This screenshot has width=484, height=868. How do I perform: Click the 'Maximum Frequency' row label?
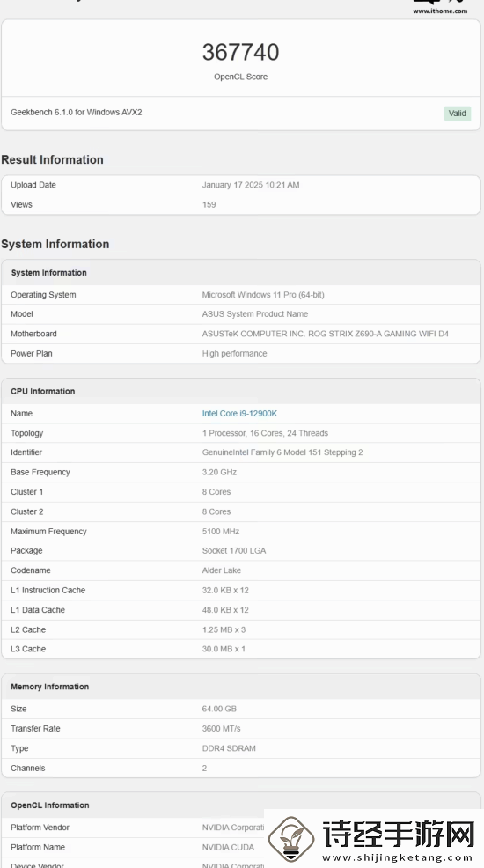pyautogui.click(x=48, y=532)
